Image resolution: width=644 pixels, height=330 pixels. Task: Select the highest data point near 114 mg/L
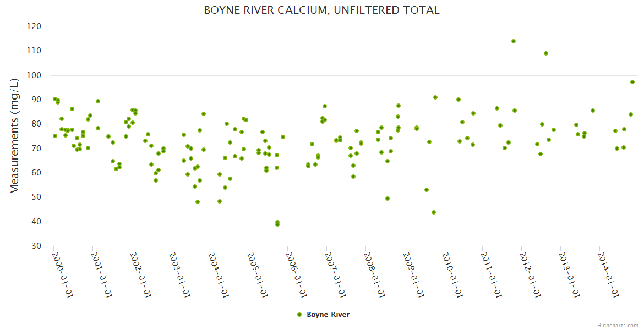point(514,41)
